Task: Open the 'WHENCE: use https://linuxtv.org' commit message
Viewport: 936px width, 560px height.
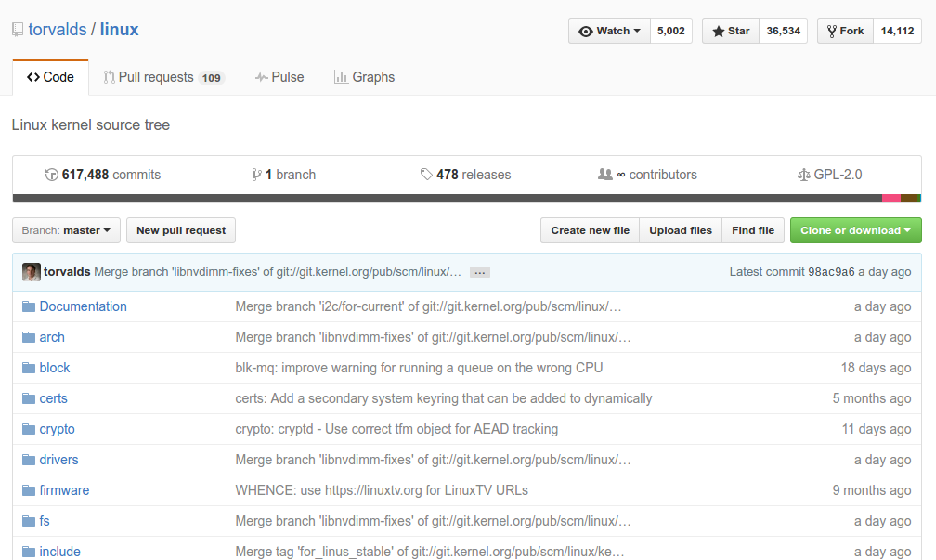Action: pos(382,490)
